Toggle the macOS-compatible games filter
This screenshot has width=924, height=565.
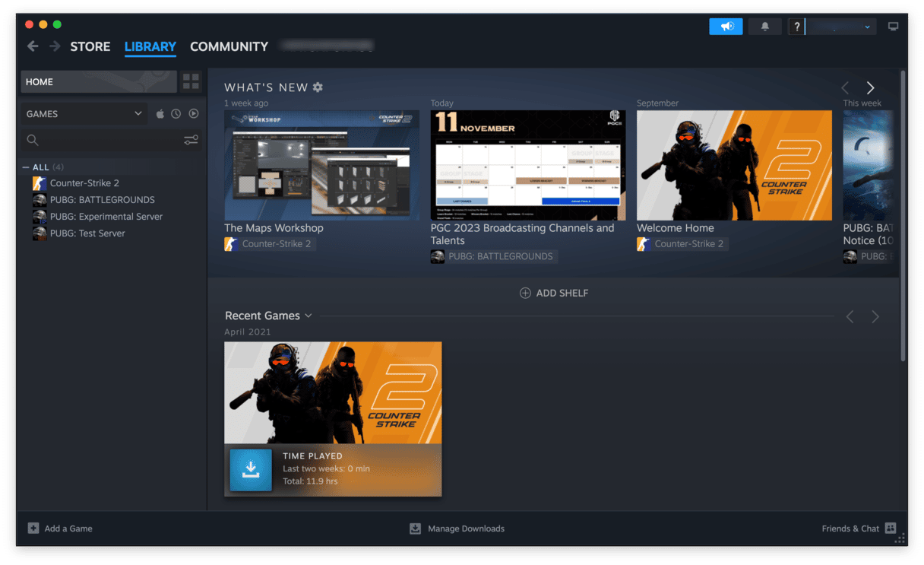(x=160, y=114)
